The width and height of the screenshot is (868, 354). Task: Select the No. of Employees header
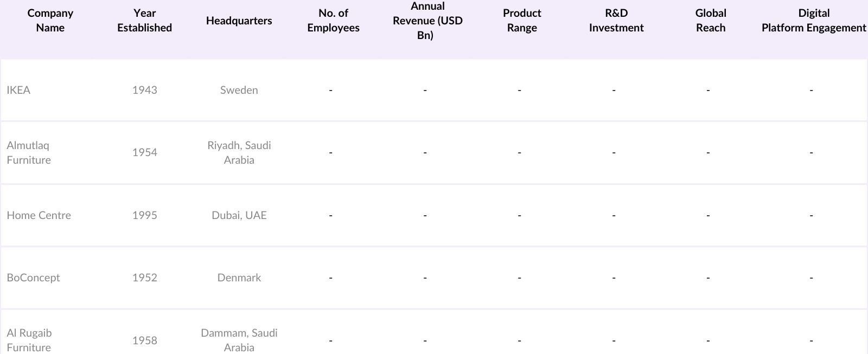point(333,21)
